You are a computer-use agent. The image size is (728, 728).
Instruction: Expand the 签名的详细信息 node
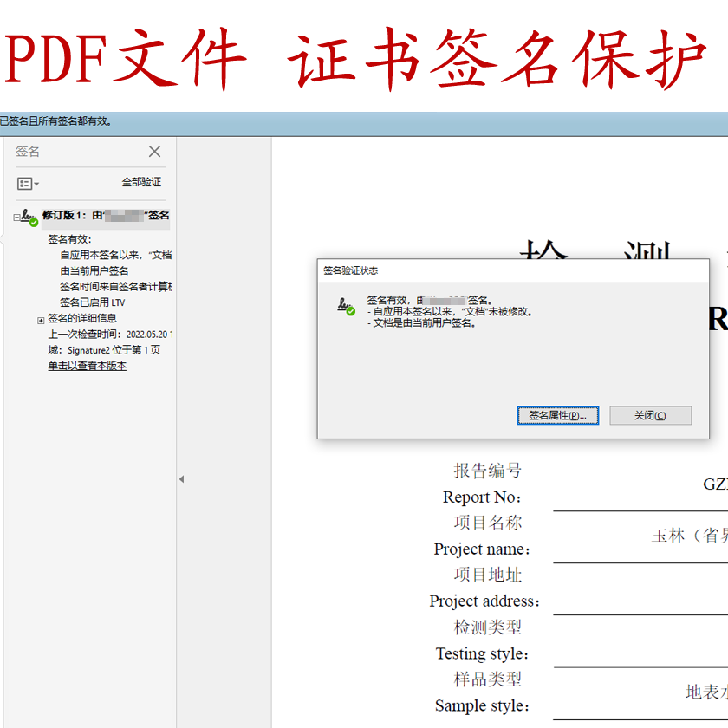coord(41,321)
